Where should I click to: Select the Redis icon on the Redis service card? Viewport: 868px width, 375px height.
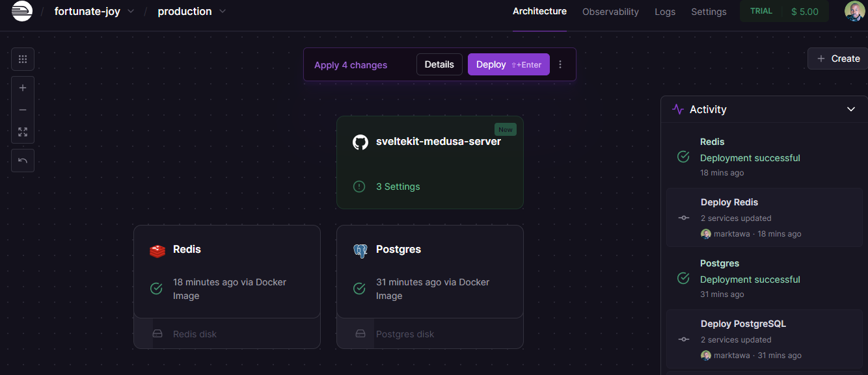click(157, 250)
